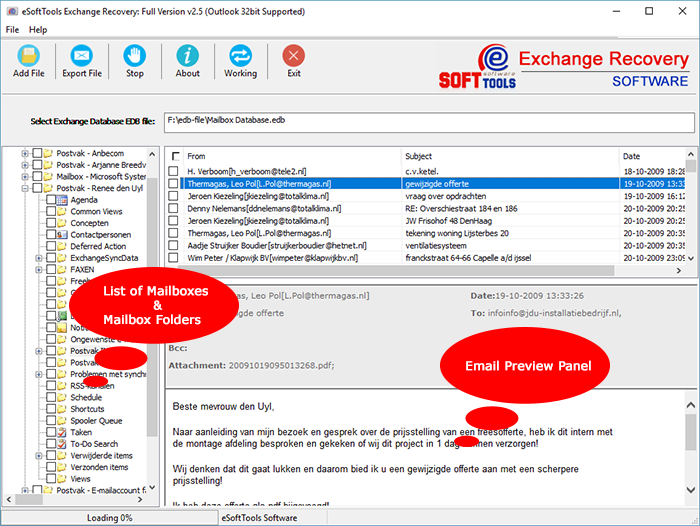
Task: Open the Help menu
Action: pos(38,30)
